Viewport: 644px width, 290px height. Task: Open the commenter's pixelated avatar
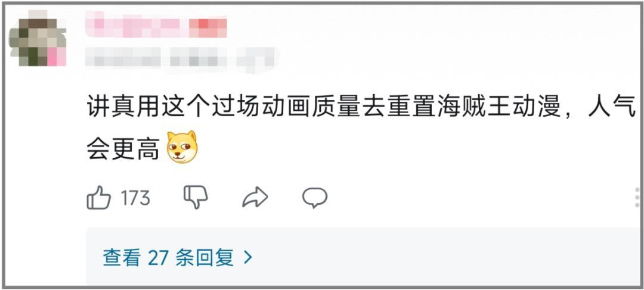(38, 38)
